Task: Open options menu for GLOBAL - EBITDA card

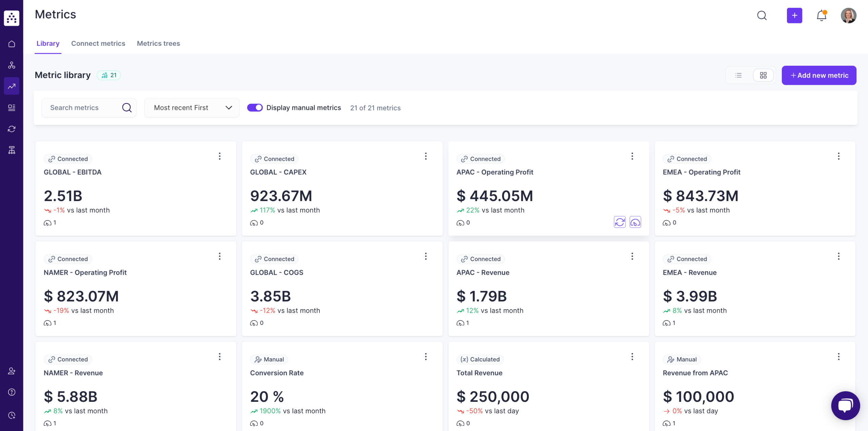Action: coord(220,156)
